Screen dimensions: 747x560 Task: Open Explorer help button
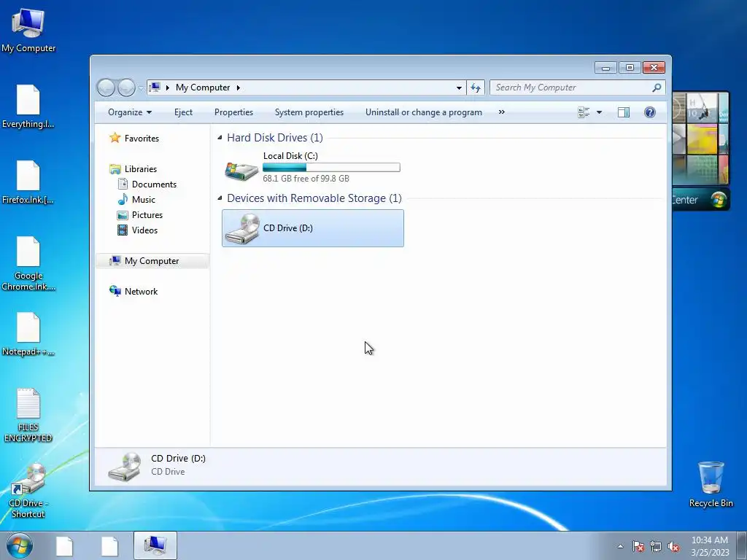click(650, 112)
